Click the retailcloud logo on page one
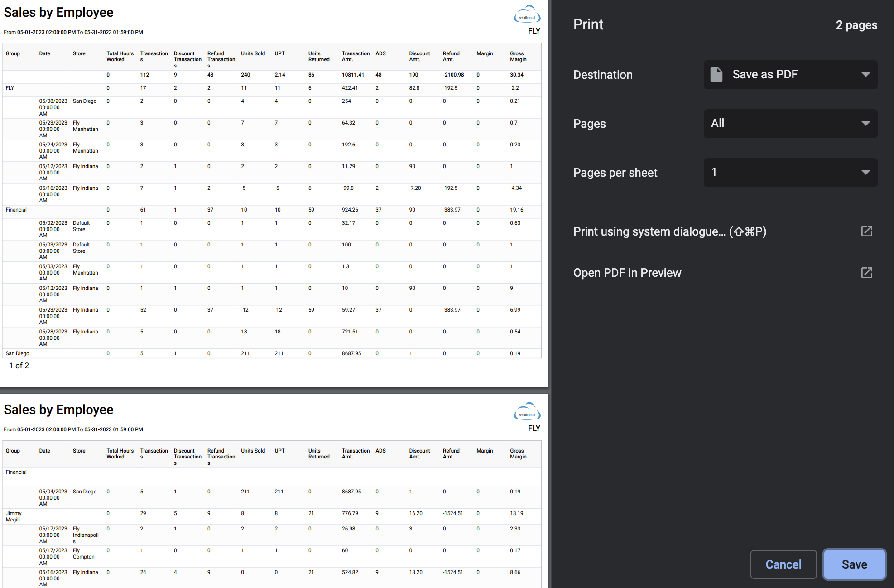The height and width of the screenshot is (588, 894). (x=527, y=15)
